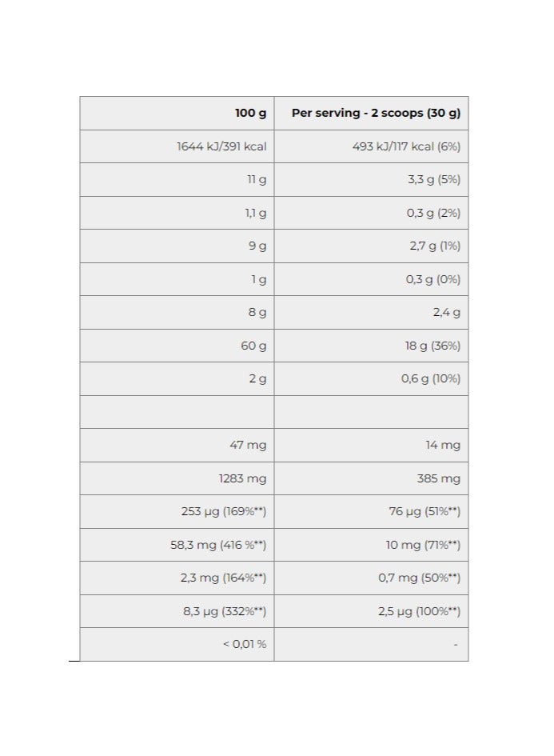
Task: Click the "2,5 µg (100%**)" cell
Action: 417,611
